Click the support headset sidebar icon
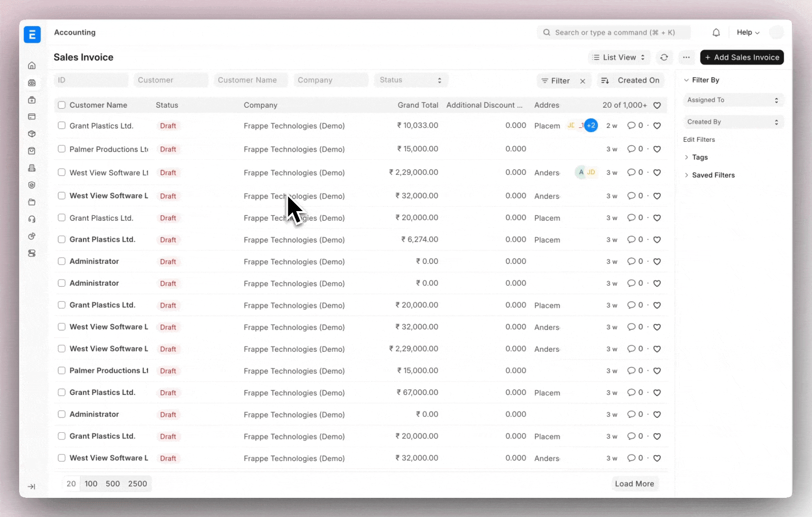Screen dimensions: 812x517 32,219
